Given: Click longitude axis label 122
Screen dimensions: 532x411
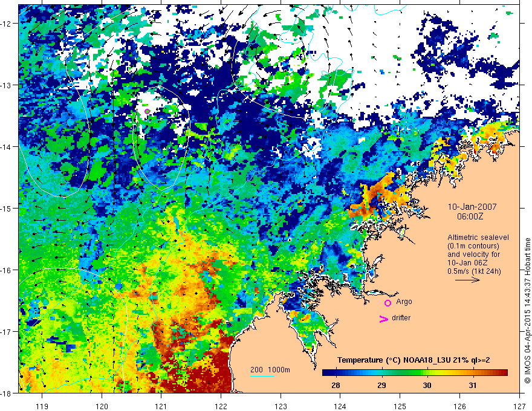Looking at the screenshot, I should tap(221, 406).
